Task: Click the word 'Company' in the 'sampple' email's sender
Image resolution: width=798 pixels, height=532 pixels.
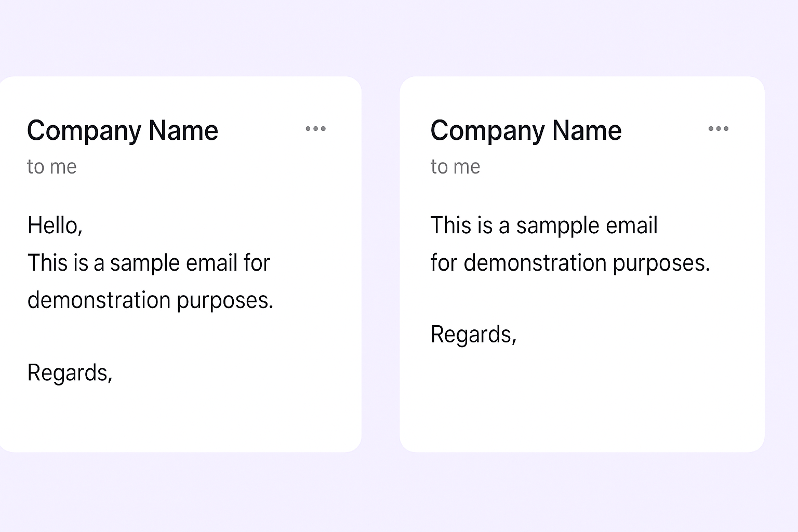Action: 487,130
